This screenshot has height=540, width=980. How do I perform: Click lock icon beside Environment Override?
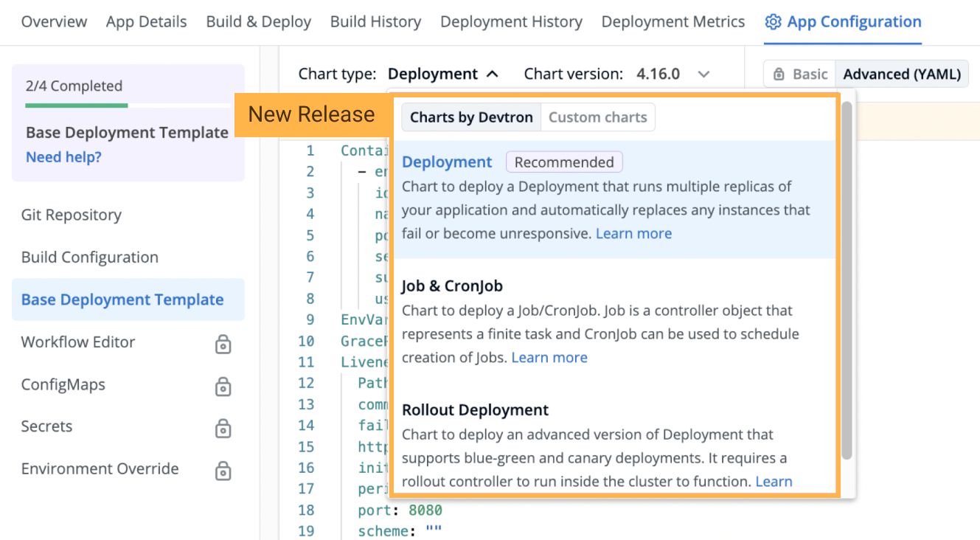(x=223, y=471)
